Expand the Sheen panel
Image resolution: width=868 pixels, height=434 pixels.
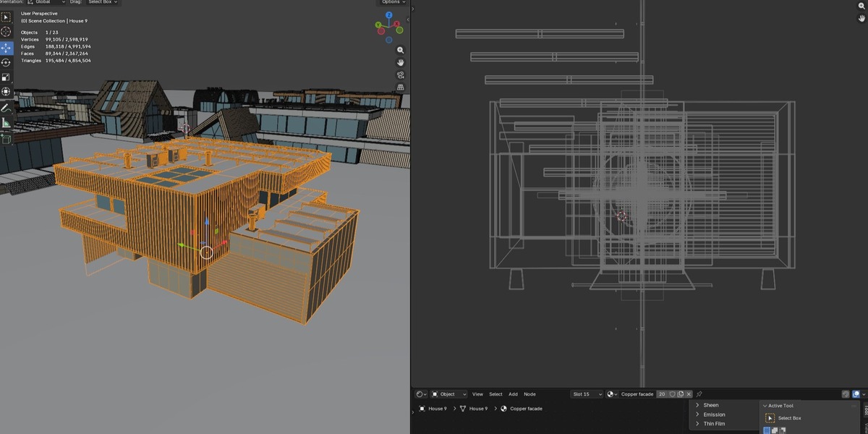point(711,405)
